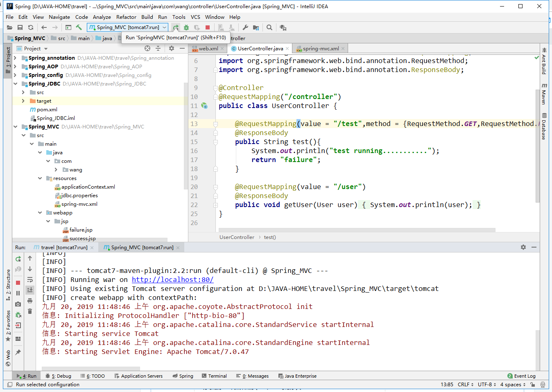Click the class gutter icon on line 11
This screenshot has height=392, width=552.
pos(204,106)
